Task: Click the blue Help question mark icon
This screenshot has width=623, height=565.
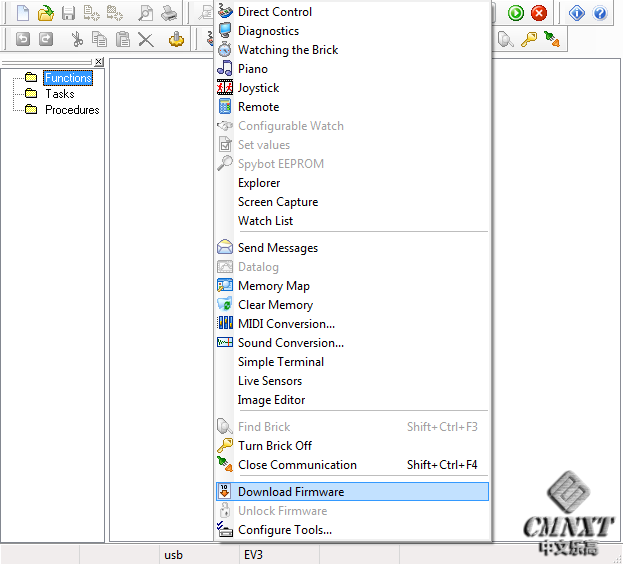Action: (600, 13)
